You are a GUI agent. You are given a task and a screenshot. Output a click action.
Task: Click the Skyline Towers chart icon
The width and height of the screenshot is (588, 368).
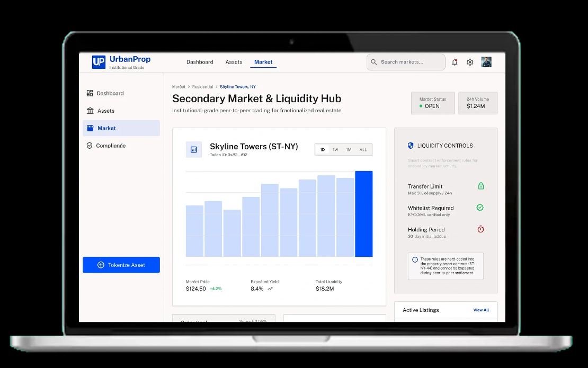[194, 149]
